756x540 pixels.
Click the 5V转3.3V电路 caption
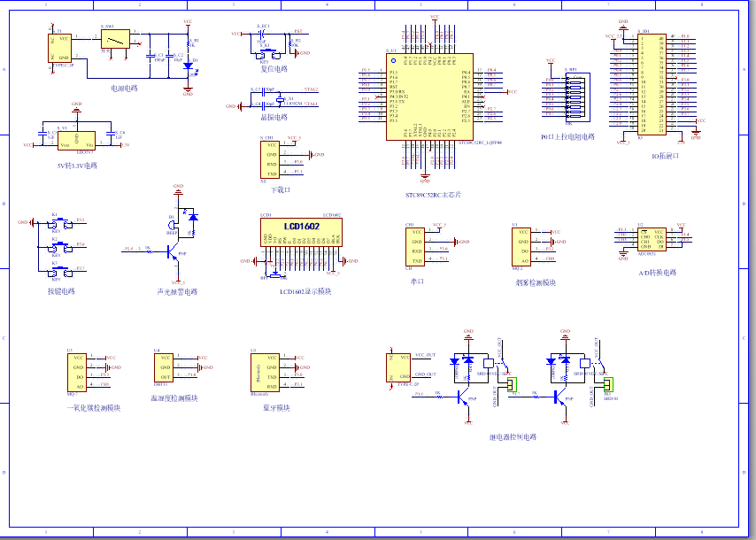pyautogui.click(x=77, y=166)
